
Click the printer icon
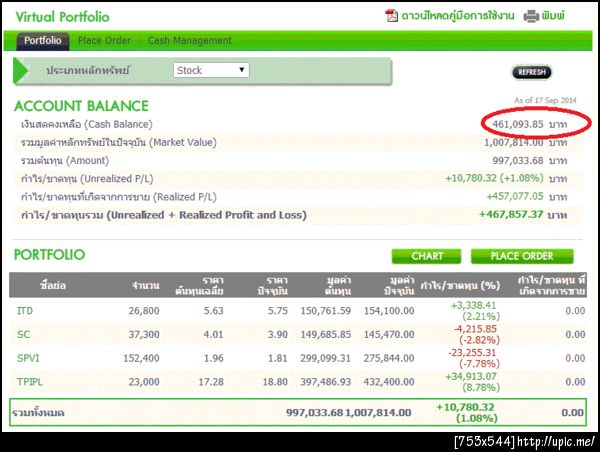click(x=531, y=16)
